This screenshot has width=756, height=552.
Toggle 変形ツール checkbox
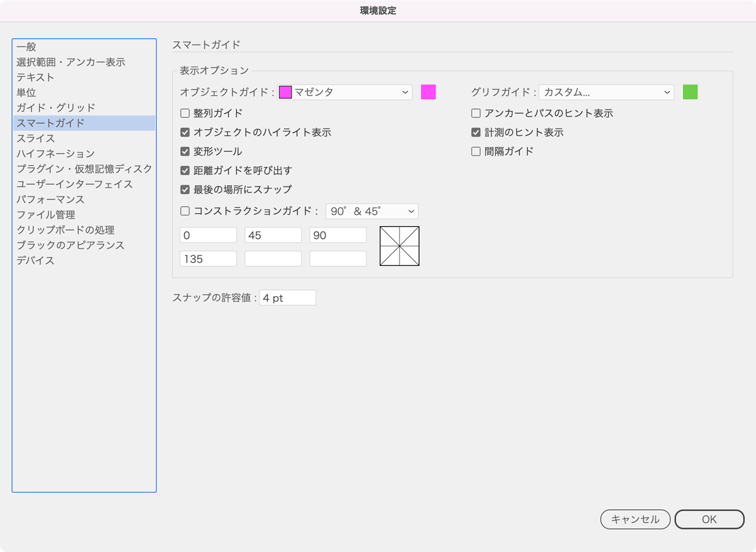[185, 151]
